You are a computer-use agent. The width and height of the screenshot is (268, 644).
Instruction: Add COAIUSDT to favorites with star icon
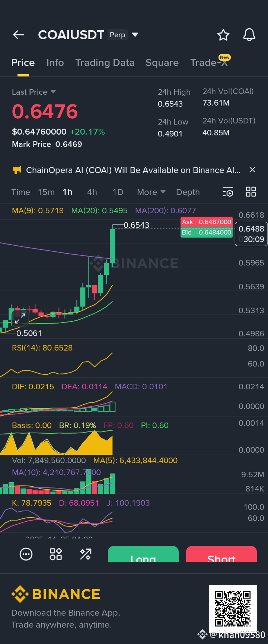coord(223,35)
